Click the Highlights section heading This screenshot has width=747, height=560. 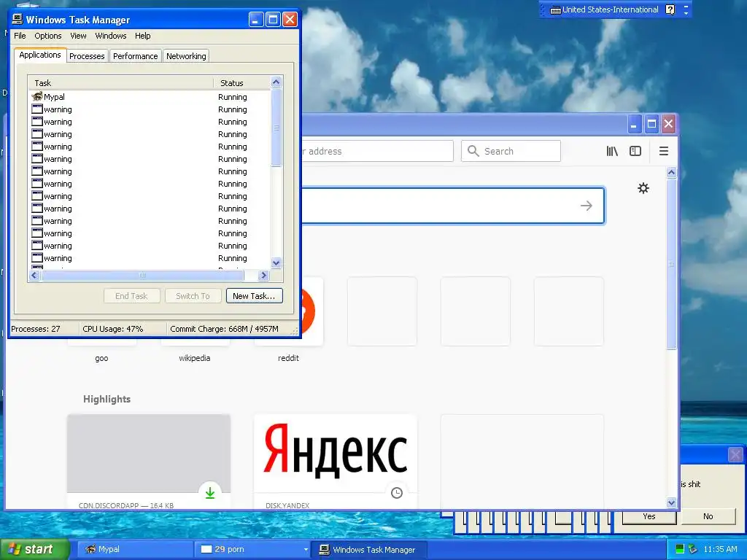(107, 399)
